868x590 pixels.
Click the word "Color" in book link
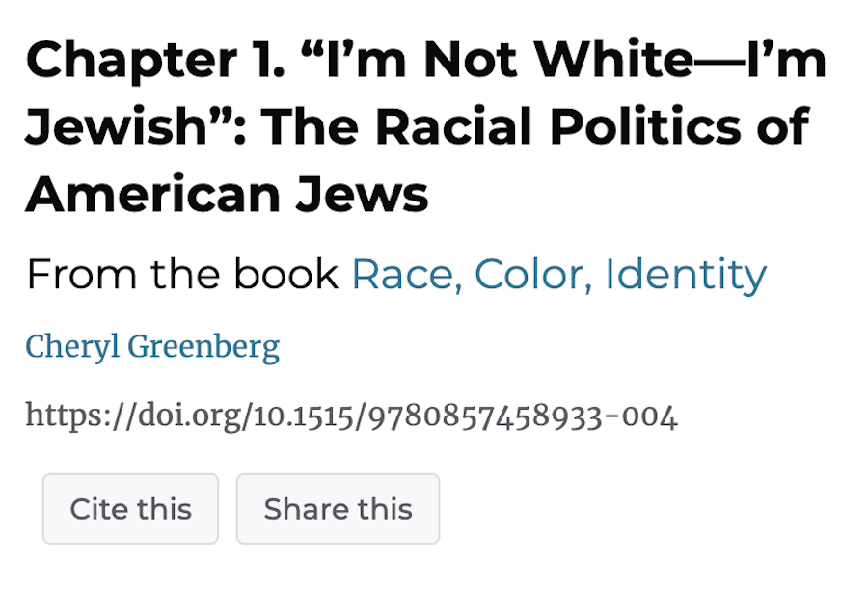click(530, 275)
